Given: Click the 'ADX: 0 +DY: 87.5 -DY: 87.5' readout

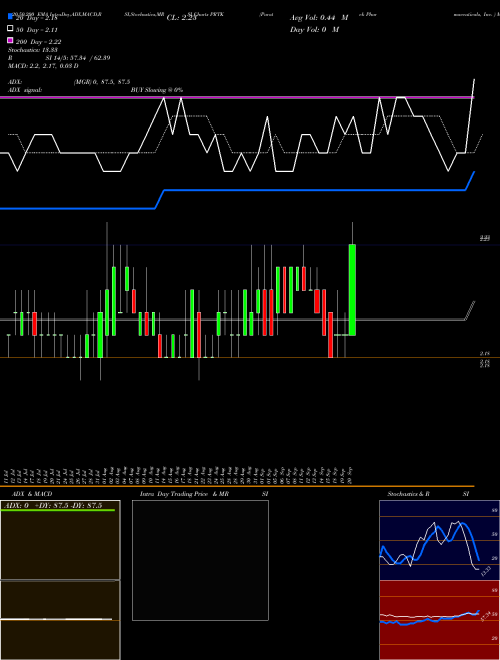Looking at the screenshot, I should coord(54,505).
